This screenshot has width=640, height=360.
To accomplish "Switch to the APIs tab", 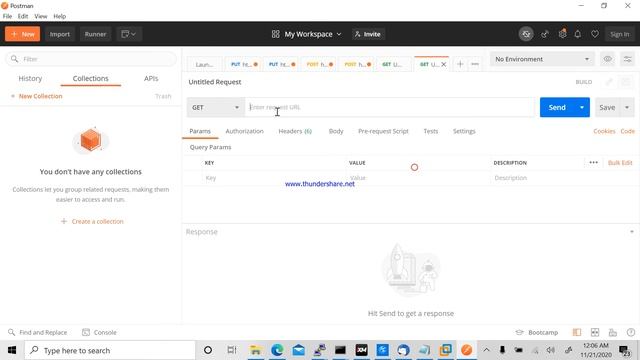I will pyautogui.click(x=151, y=78).
